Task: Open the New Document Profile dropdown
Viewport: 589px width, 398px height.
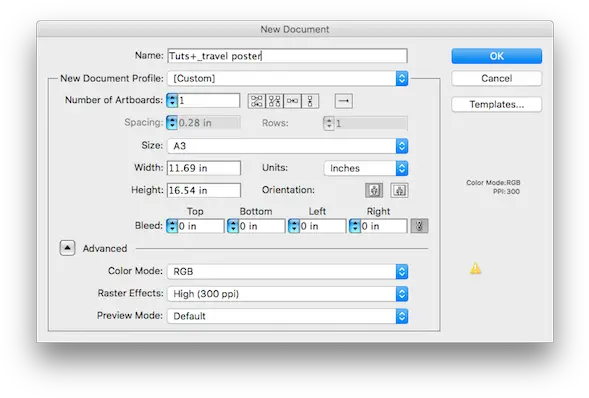Action: pos(288,78)
